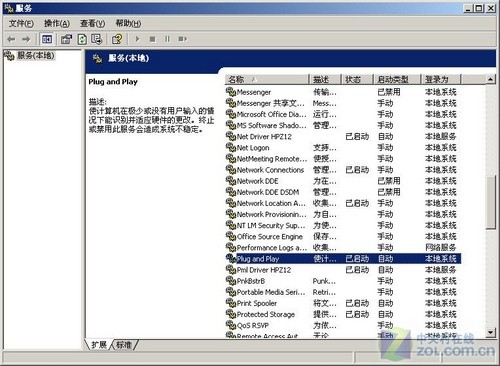Click the Back arrow toolbar button
The height and width of the screenshot is (366, 500).
tap(11, 39)
